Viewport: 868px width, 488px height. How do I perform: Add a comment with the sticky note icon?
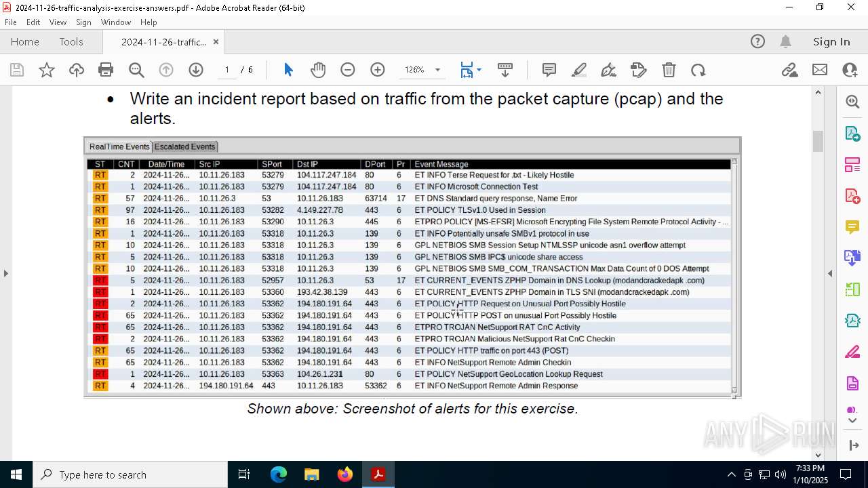[549, 70]
